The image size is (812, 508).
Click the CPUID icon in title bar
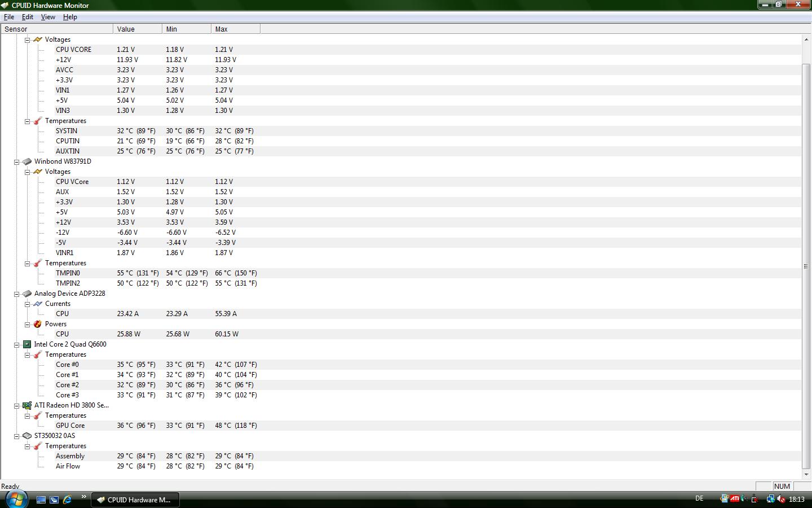[x=5, y=5]
